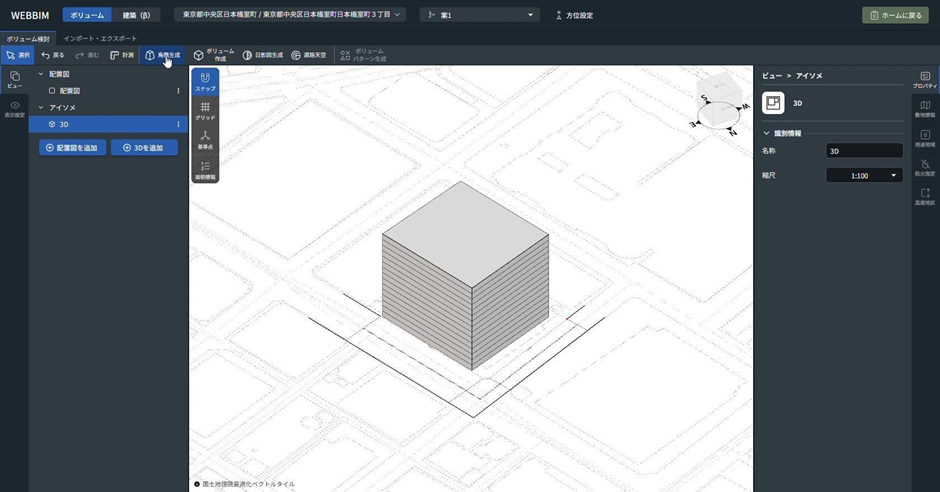Viewport: 940px width, 492px height.
Task: Collapse the アイソメ tree section
Action: [x=41, y=107]
